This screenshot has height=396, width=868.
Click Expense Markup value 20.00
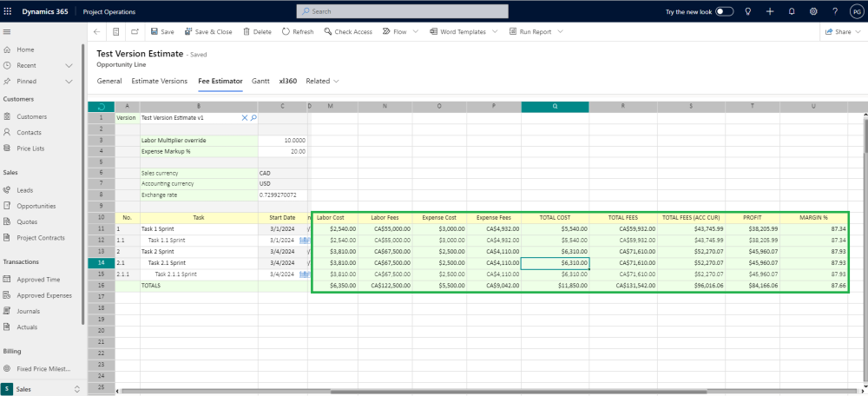point(282,151)
